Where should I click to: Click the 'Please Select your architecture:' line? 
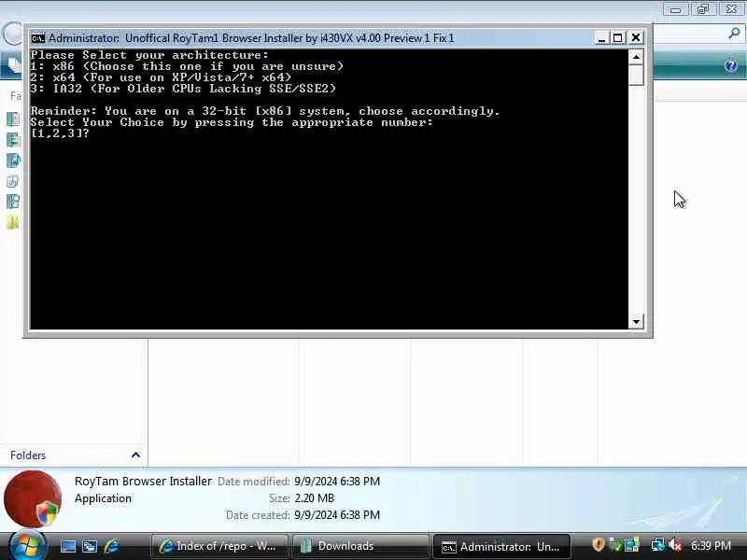pyautogui.click(x=149, y=55)
